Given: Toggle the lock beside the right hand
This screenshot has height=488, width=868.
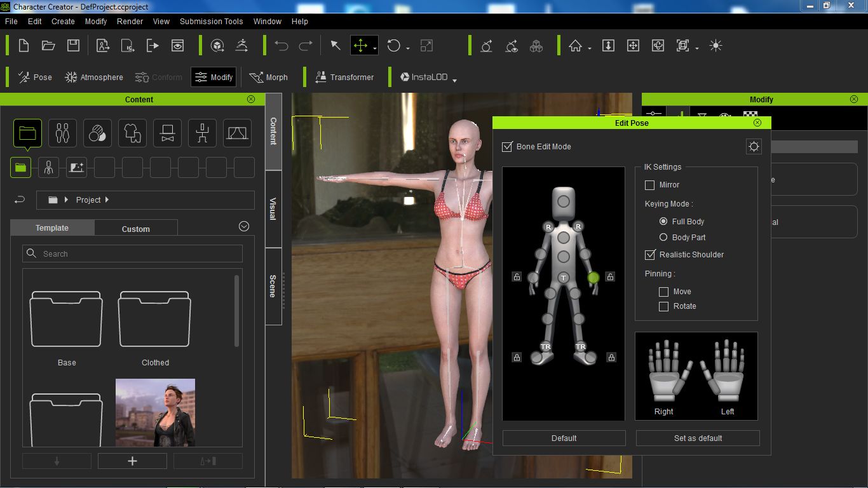Looking at the screenshot, I should click(x=517, y=276).
